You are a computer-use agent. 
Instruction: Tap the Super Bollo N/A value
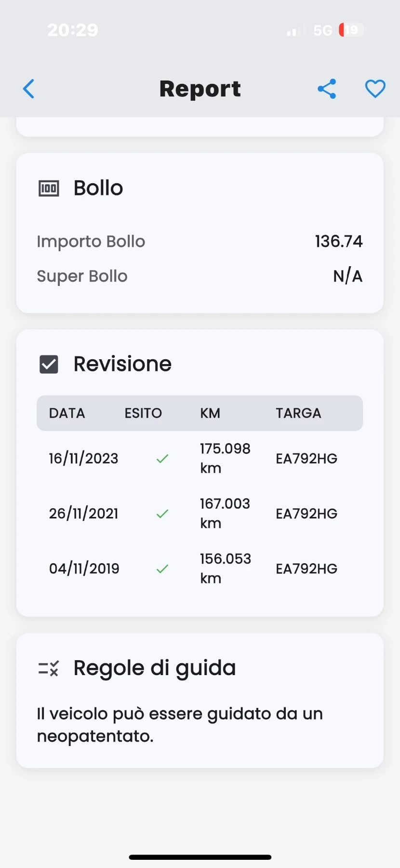[347, 276]
